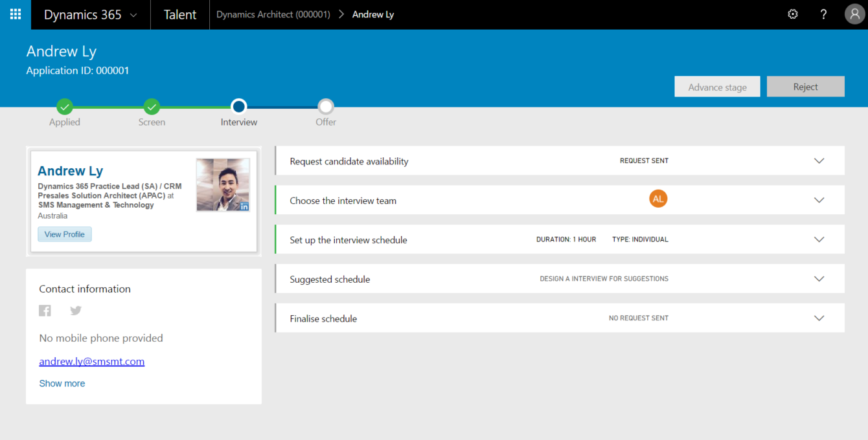Screen dimensions: 868x440
Task: Click DESIGN A INTERVIEW FOR SUGGESTIONS text
Action: (604, 280)
